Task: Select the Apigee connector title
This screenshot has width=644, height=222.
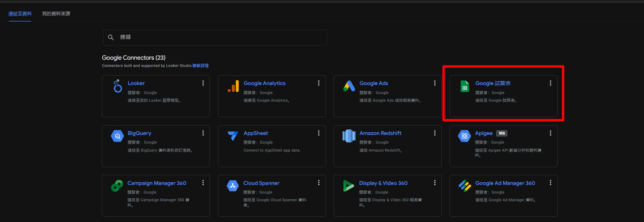Action: (484, 133)
